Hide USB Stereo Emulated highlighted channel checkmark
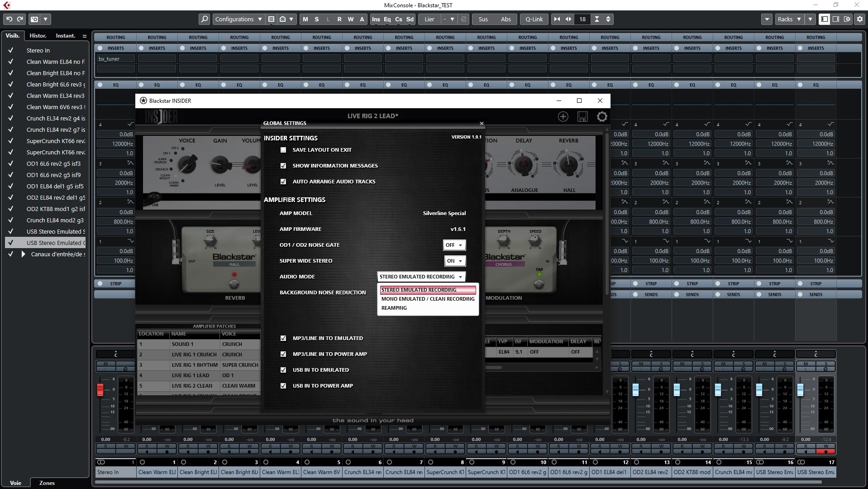 tap(10, 243)
